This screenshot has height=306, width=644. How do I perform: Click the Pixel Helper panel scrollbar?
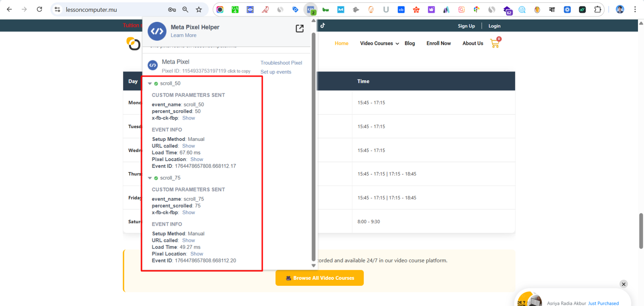tap(314, 145)
